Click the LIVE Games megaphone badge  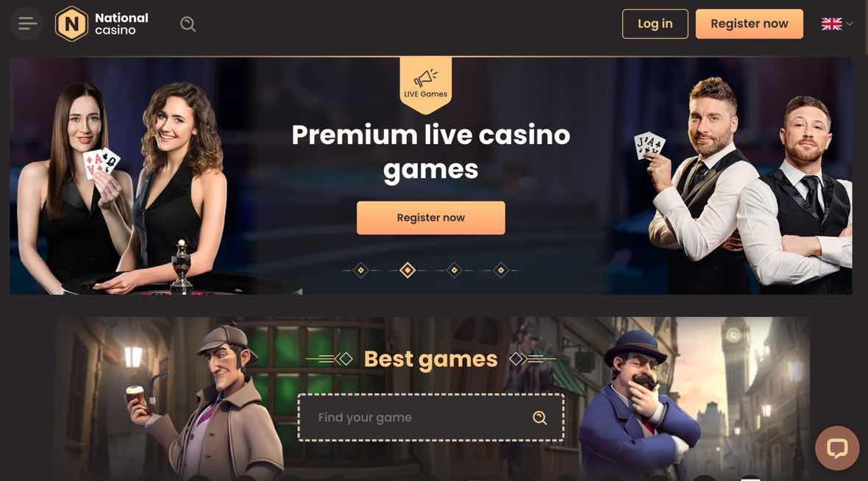pyautogui.click(x=426, y=85)
